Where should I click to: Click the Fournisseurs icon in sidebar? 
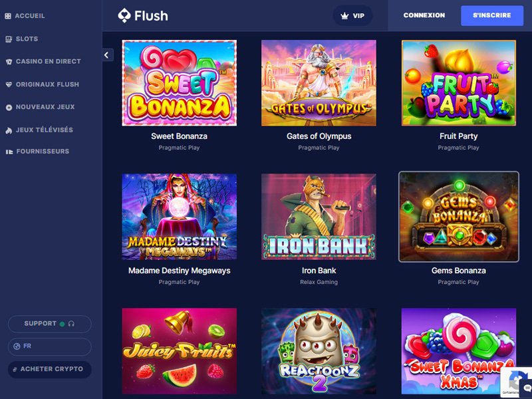coord(9,152)
